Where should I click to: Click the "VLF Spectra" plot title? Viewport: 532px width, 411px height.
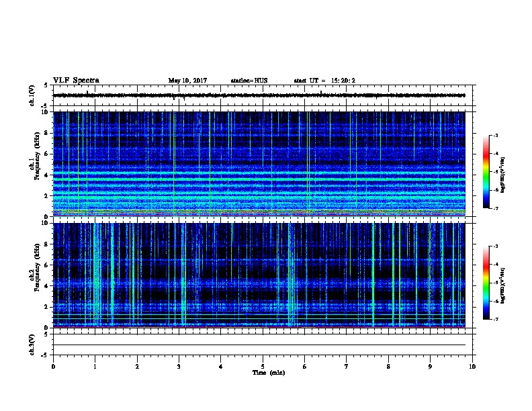point(76,81)
